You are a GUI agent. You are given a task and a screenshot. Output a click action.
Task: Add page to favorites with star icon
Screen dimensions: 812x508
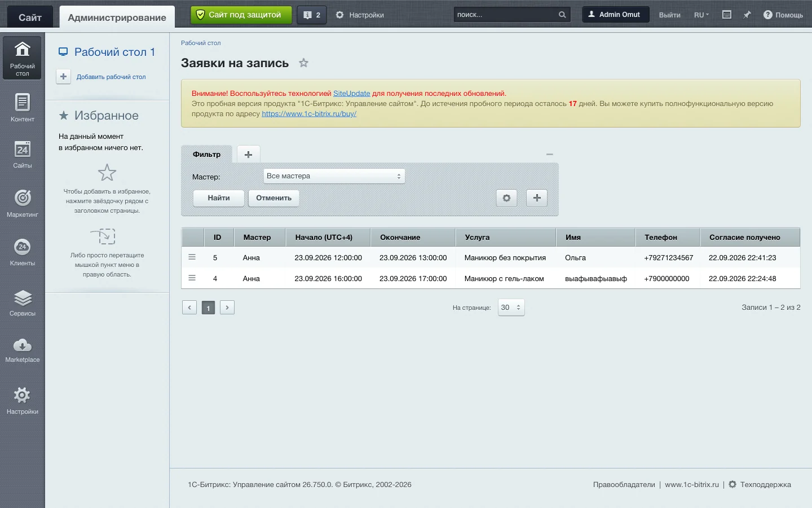coord(303,63)
